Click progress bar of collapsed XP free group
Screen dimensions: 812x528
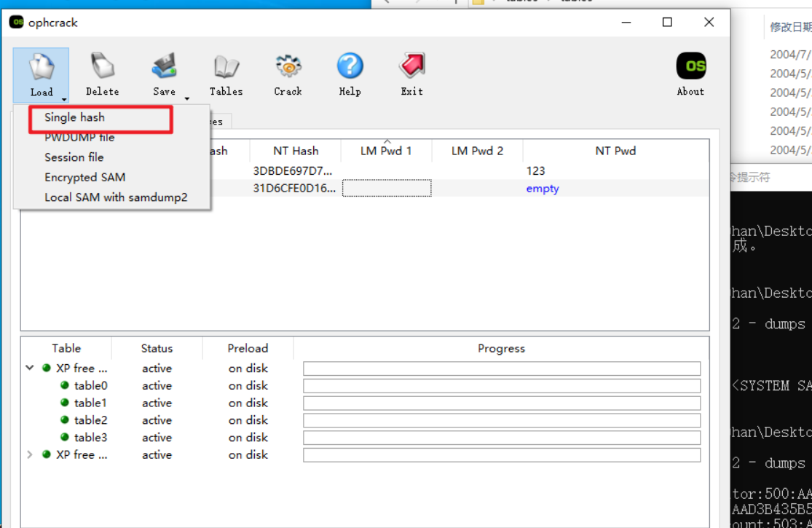[x=502, y=455]
